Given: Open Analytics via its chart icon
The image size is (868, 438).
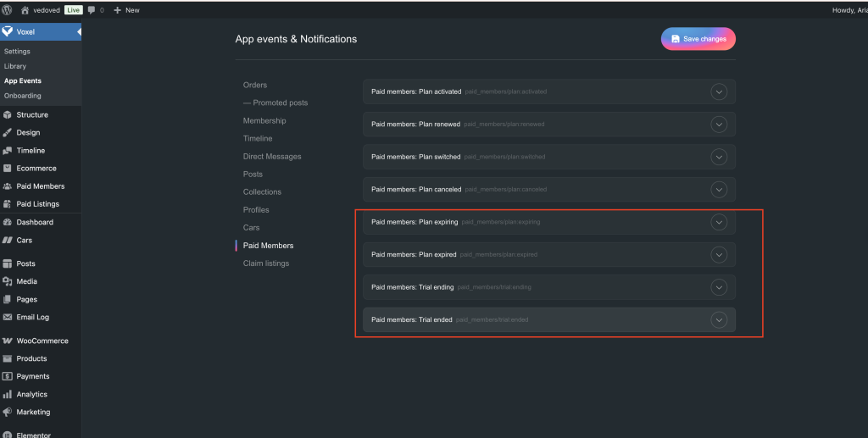Looking at the screenshot, I should click(x=8, y=394).
